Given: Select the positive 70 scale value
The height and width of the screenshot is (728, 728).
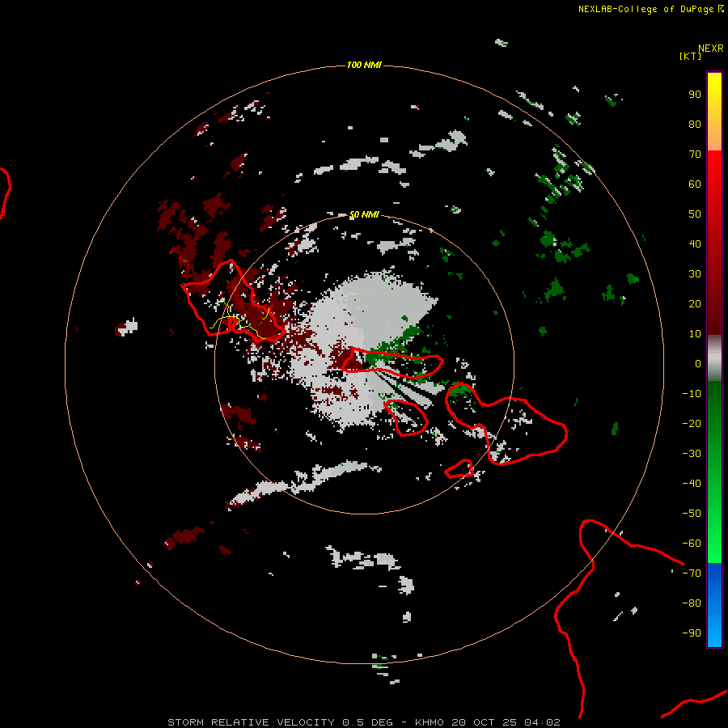Looking at the screenshot, I should tap(695, 154).
